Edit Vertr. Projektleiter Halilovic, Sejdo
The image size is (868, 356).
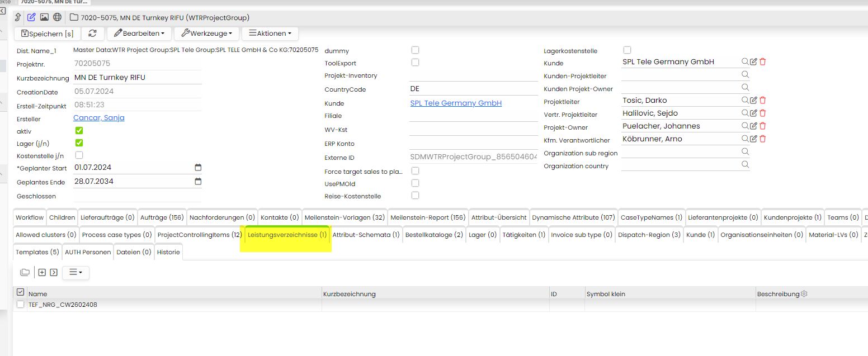click(753, 113)
